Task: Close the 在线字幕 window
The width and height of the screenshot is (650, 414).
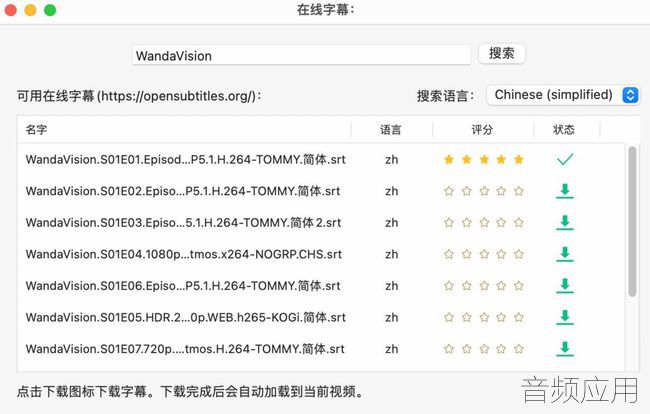Action: [10, 10]
